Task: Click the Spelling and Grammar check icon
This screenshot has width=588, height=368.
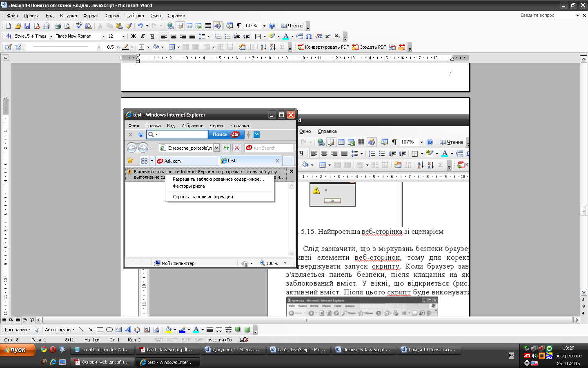Action: click(x=79, y=26)
